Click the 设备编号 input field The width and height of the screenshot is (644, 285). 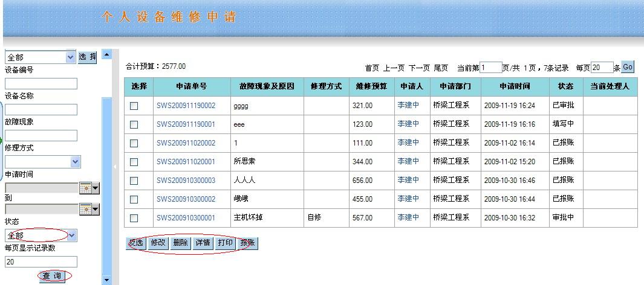tap(41, 83)
